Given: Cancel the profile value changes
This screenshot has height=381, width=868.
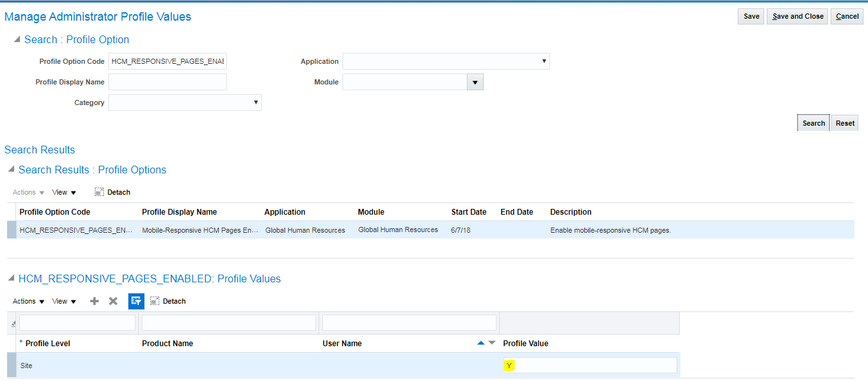Looking at the screenshot, I should 847,16.
